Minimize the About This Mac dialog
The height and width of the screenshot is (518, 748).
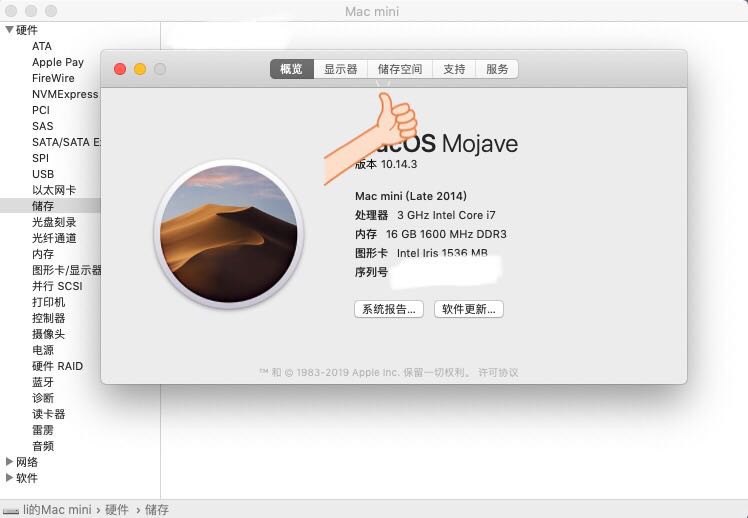pyautogui.click(x=140, y=69)
